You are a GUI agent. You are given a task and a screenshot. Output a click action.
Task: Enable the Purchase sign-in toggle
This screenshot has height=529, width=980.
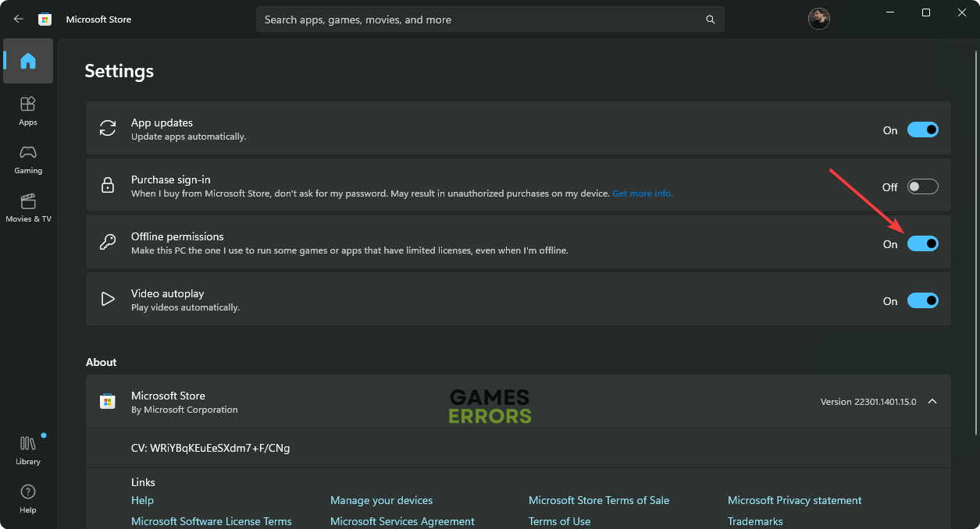pyautogui.click(x=922, y=186)
